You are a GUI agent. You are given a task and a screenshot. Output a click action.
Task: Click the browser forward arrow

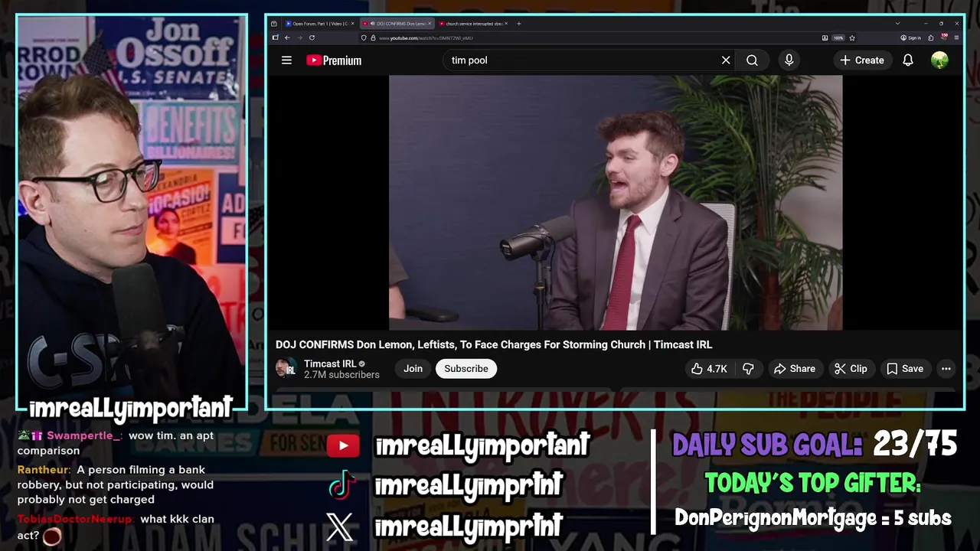(x=299, y=37)
